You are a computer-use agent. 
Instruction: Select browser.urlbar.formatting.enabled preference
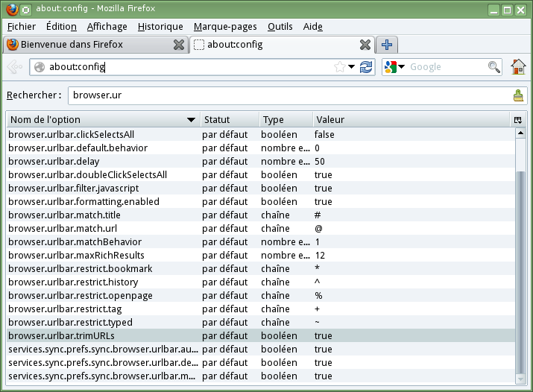(x=261, y=202)
